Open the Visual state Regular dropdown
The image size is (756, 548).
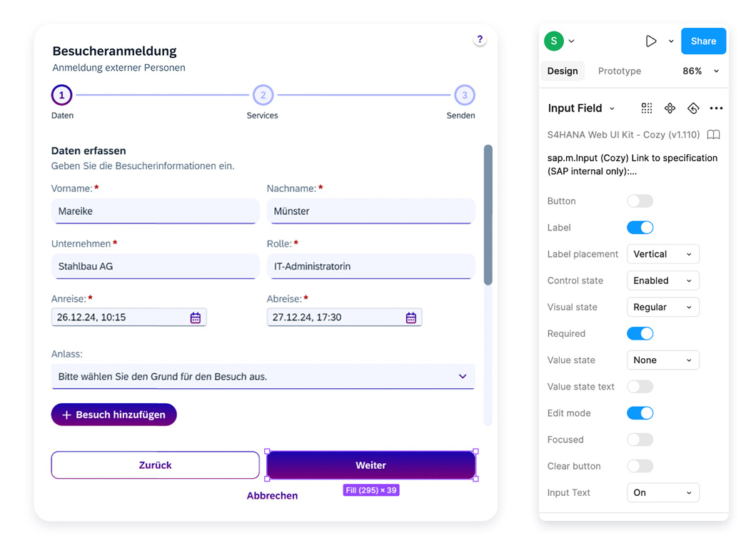(x=663, y=307)
